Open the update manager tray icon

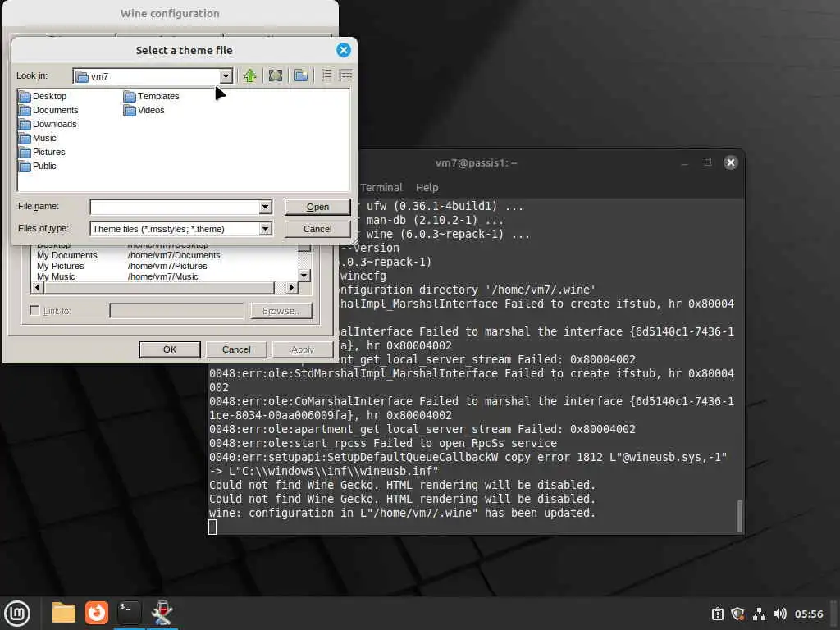coord(717,614)
